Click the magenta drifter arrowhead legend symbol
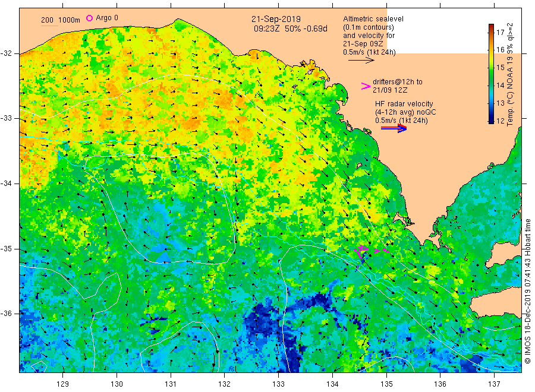The width and height of the screenshot is (535, 392). point(366,86)
